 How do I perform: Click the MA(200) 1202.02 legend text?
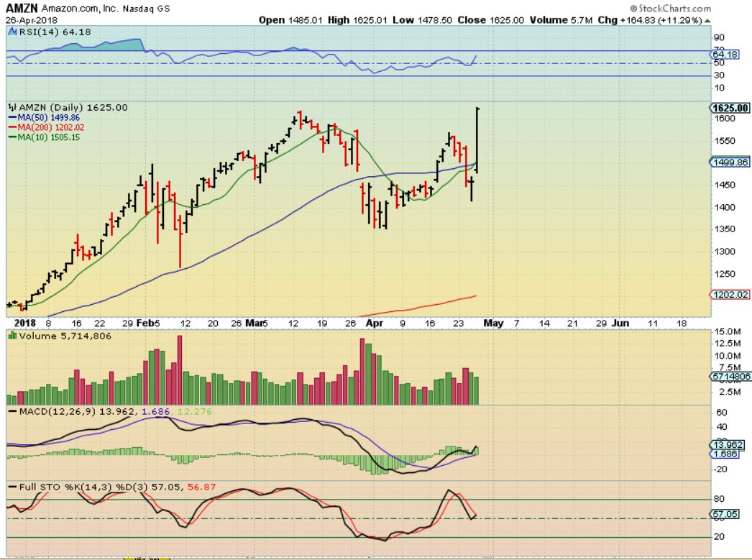[x=51, y=127]
